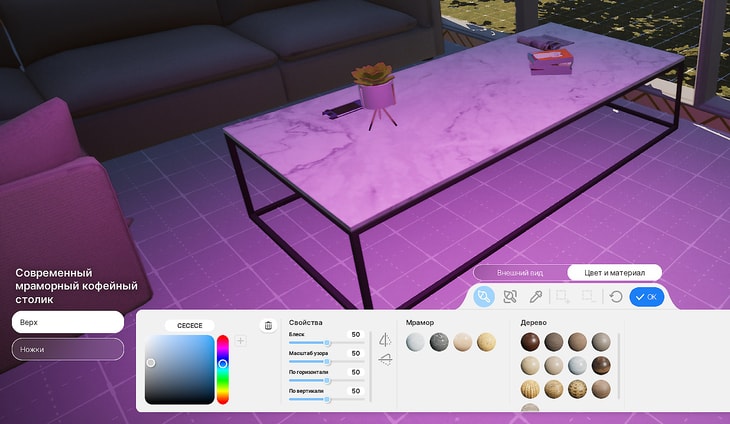
Task: Choose the dark gray marble swatch
Action: pos(439,342)
